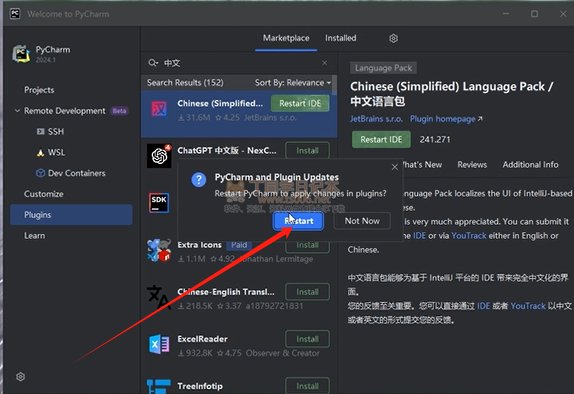Click the Beta badge next to Remote Development

pos(119,111)
